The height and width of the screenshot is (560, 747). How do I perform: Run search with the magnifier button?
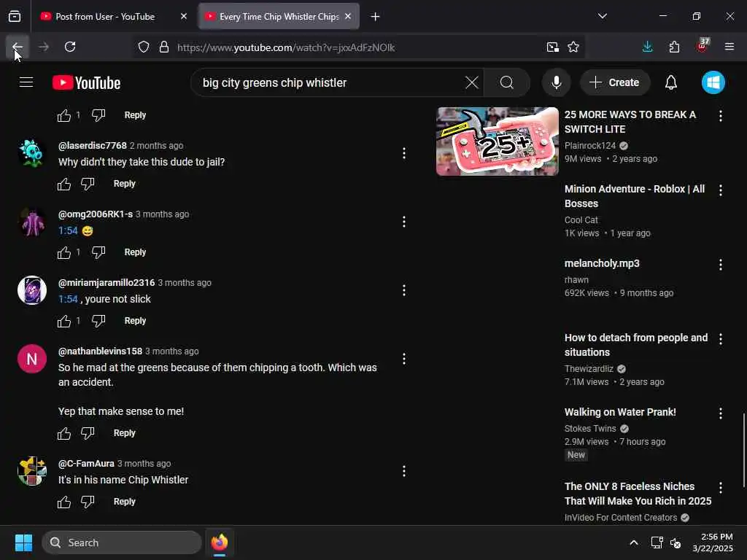click(x=507, y=82)
